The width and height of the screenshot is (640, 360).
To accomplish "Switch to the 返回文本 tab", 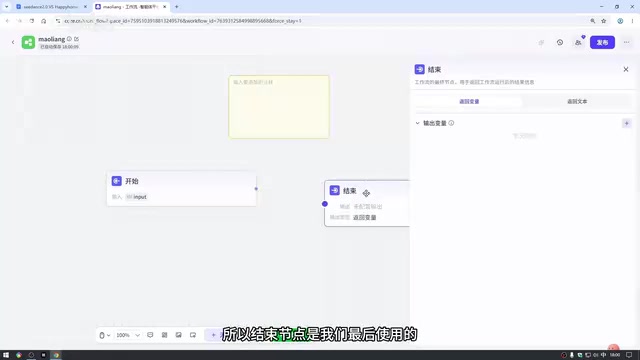I will pyautogui.click(x=577, y=101).
